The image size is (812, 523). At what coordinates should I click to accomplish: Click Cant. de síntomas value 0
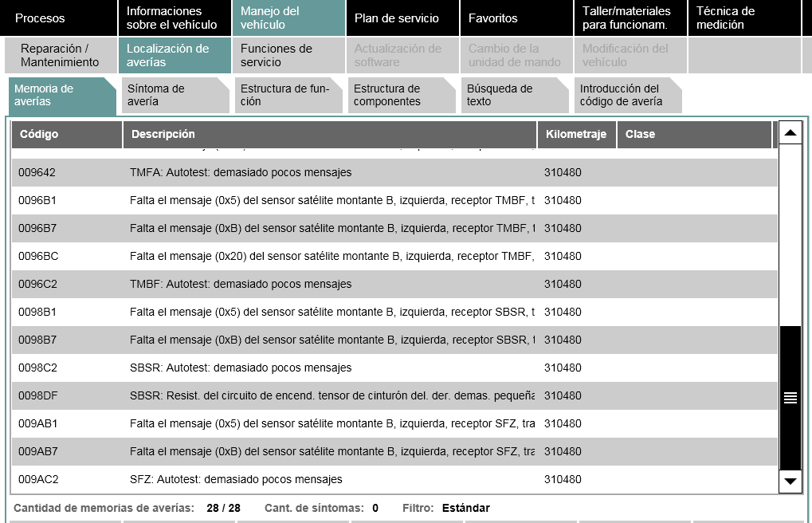[375, 508]
